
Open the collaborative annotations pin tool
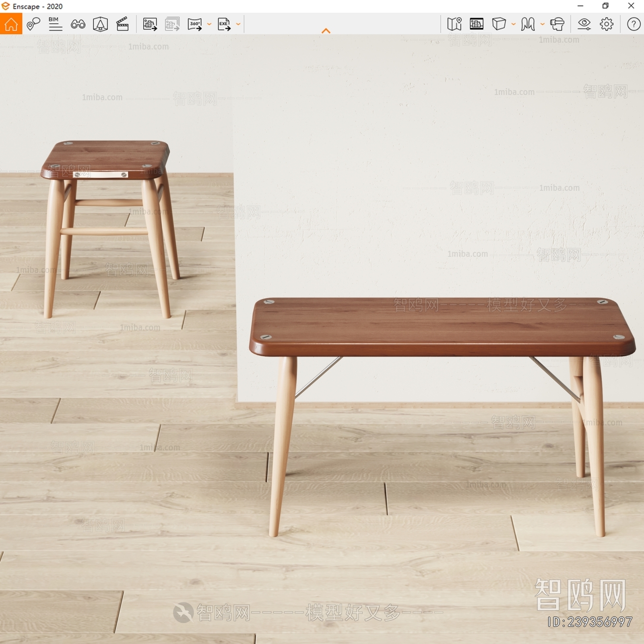pos(33,24)
